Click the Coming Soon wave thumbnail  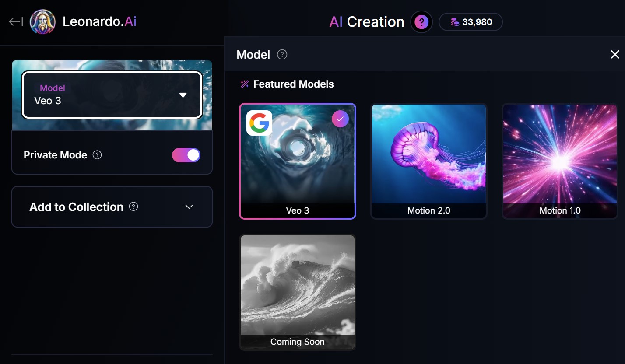[x=298, y=292]
